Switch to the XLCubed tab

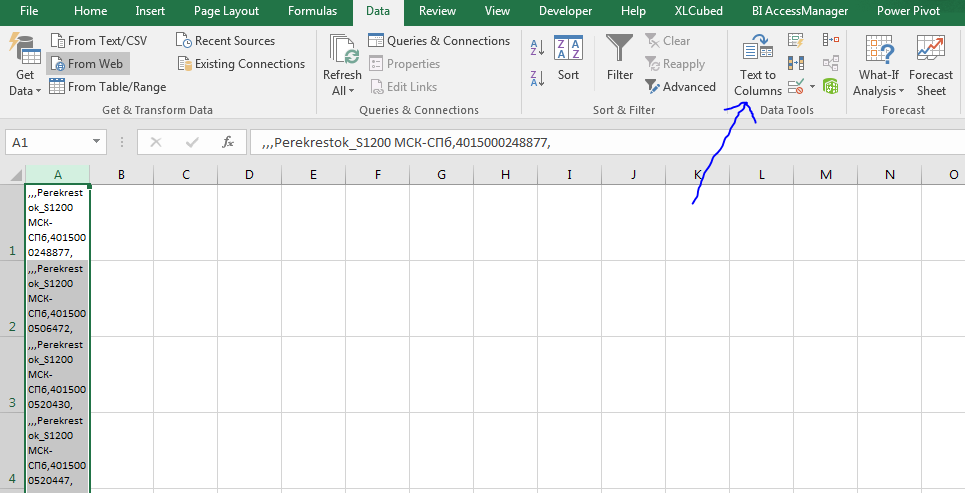tap(699, 11)
